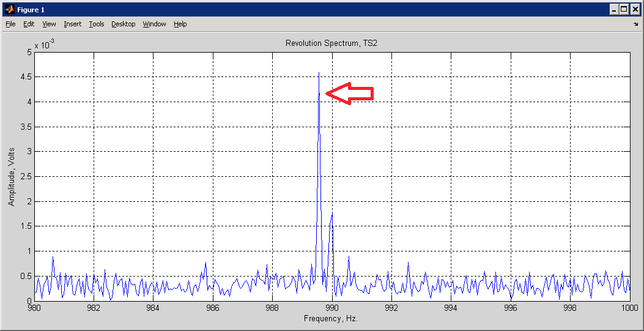
Task: Open the Tools menu
Action: tap(97, 24)
